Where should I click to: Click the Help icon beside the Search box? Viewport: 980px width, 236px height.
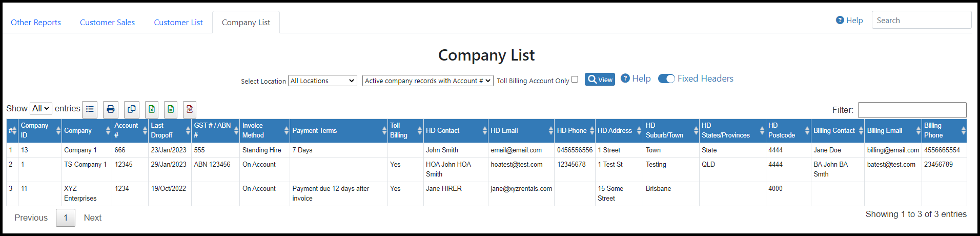[x=840, y=21]
